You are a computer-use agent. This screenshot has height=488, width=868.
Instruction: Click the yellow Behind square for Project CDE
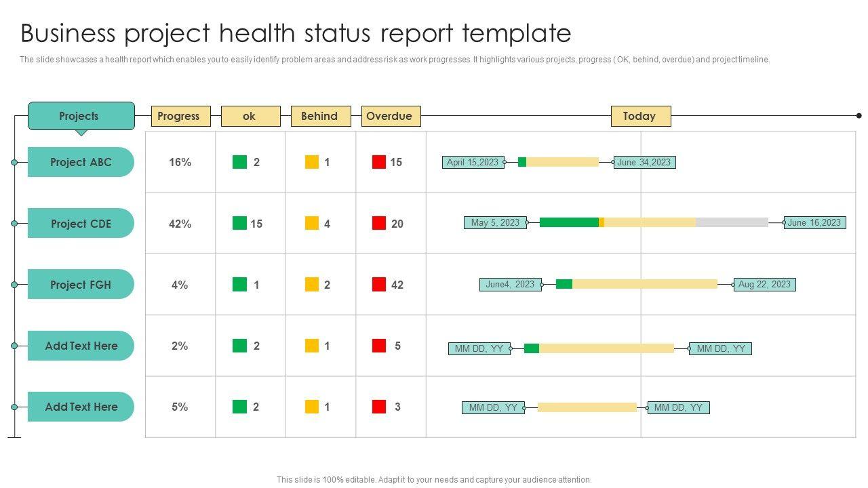pos(312,223)
